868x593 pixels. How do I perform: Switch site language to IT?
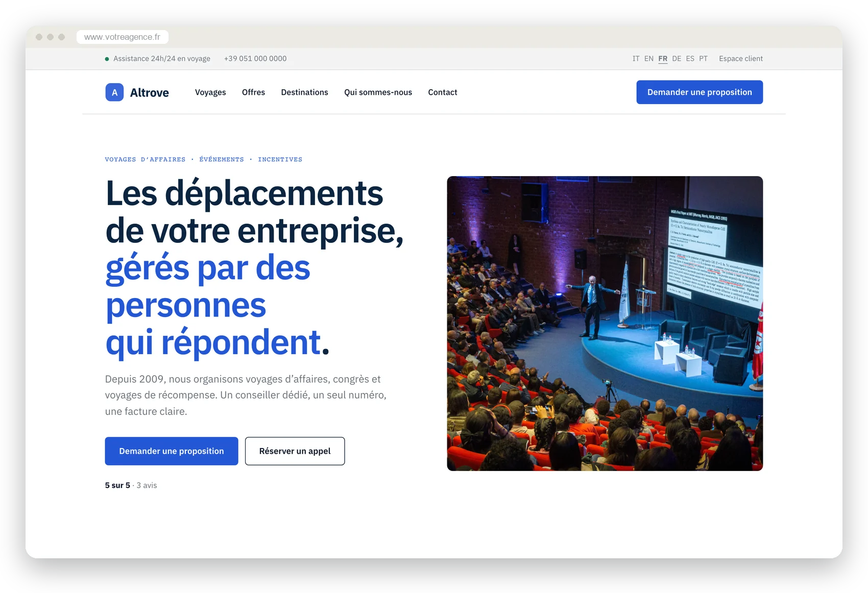click(x=636, y=59)
